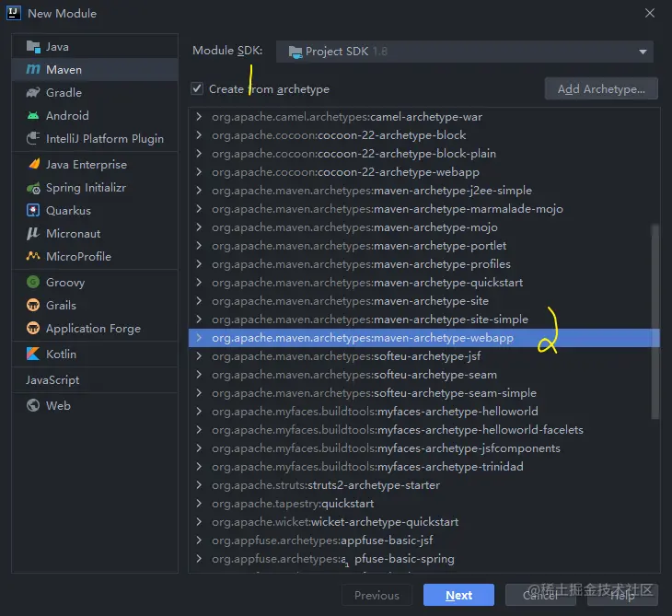672x616 pixels.
Task: Select Quarkus module type
Action: click(95, 211)
